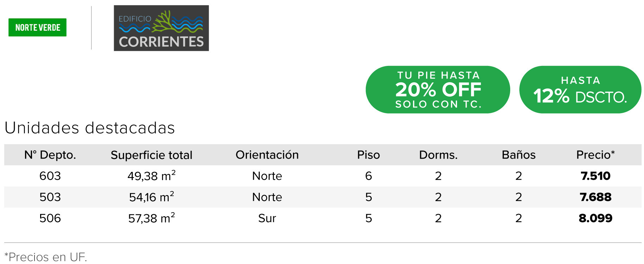Screen dimensions: 644x264
Task: Select the Piso column header
Action: click(369, 155)
